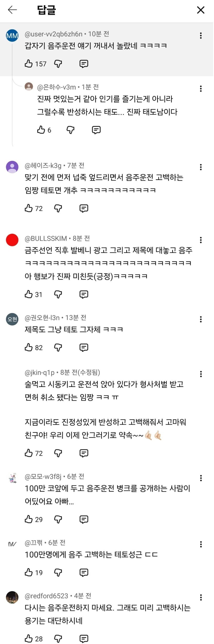
Task: Open the @헤이즈-k3g profile avatar
Action: click(12, 167)
